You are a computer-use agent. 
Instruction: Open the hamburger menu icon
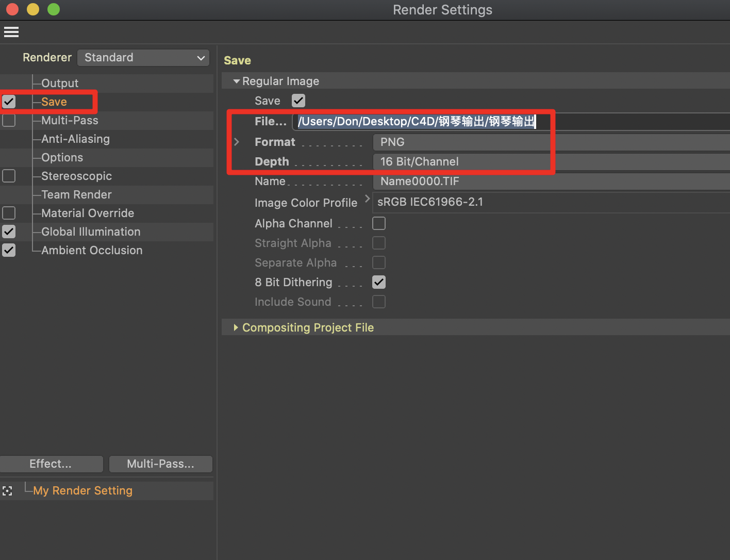(11, 32)
